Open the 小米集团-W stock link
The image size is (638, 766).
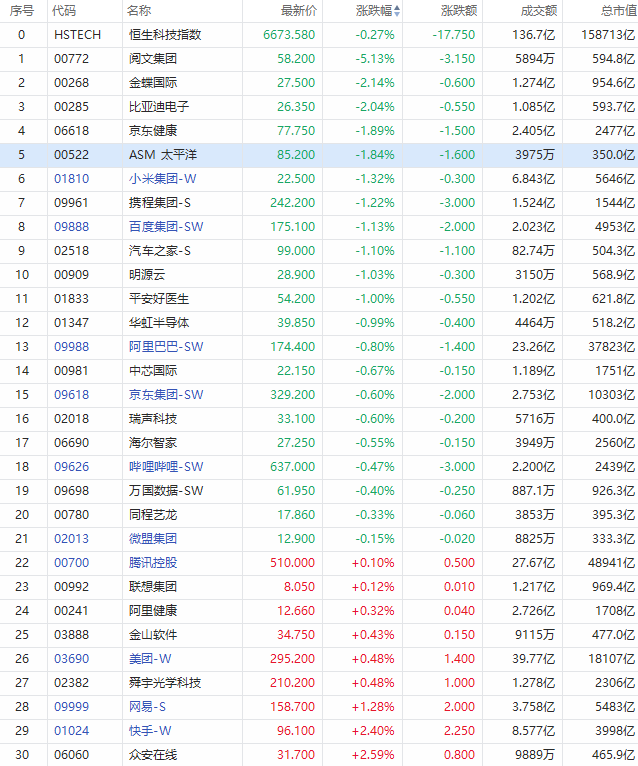click(x=163, y=179)
